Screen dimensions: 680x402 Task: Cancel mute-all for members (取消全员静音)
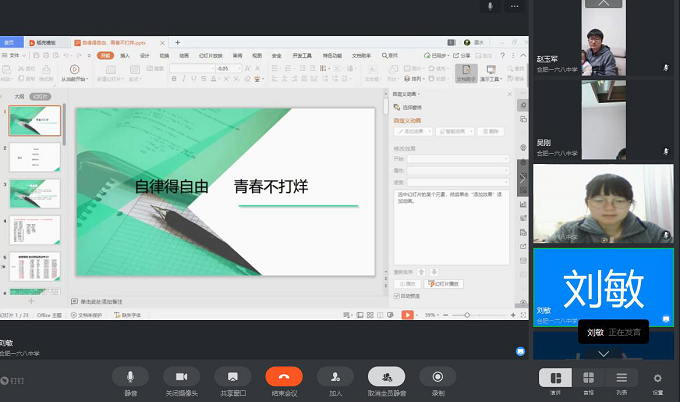click(386, 376)
